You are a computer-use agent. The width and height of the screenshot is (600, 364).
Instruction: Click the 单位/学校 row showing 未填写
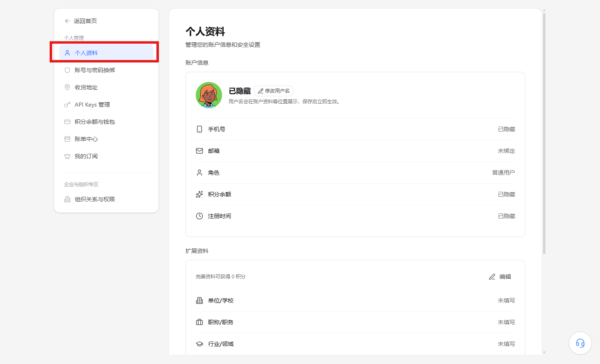click(x=355, y=300)
